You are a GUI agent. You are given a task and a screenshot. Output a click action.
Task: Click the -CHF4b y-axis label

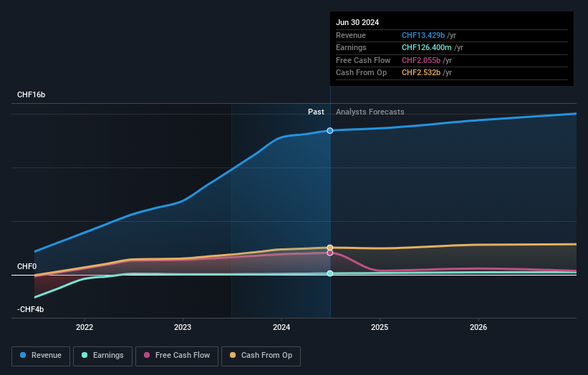click(x=30, y=309)
